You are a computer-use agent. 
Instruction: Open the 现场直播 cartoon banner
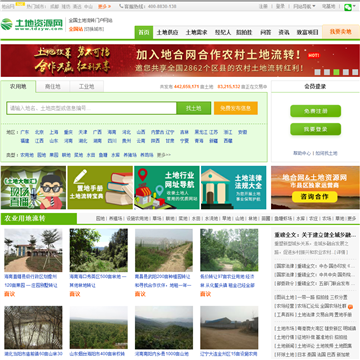pyautogui.click(x=33, y=188)
